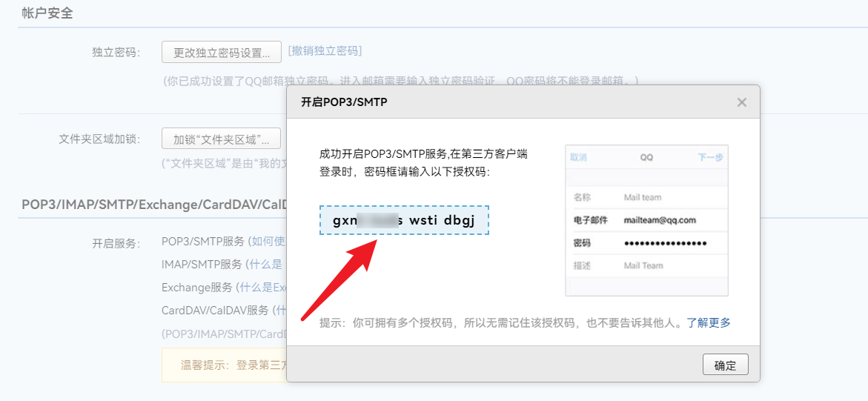Screen dimensions: 868x401
Task: Click the 文件夹区域加锁 label
Action: point(99,139)
